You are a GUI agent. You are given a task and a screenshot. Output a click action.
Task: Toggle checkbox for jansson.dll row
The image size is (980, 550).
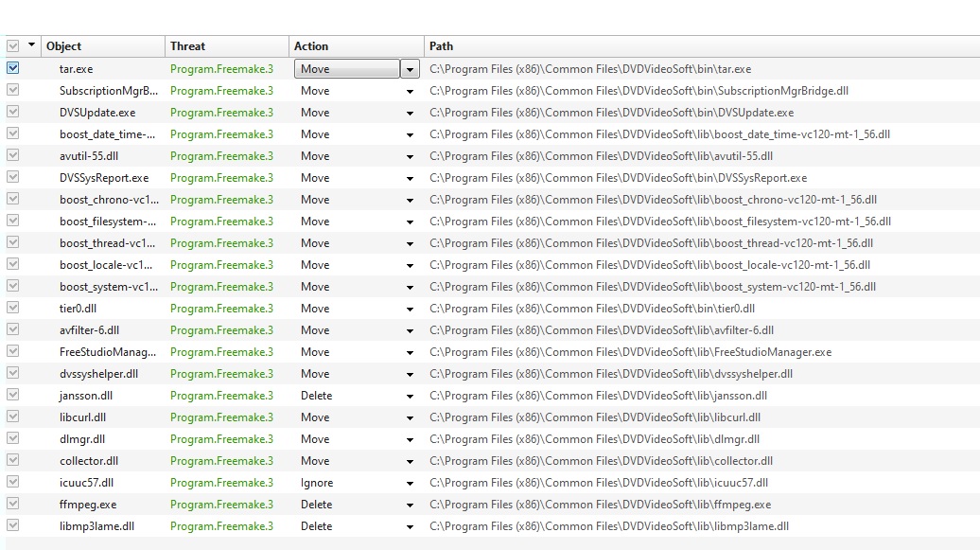12,395
